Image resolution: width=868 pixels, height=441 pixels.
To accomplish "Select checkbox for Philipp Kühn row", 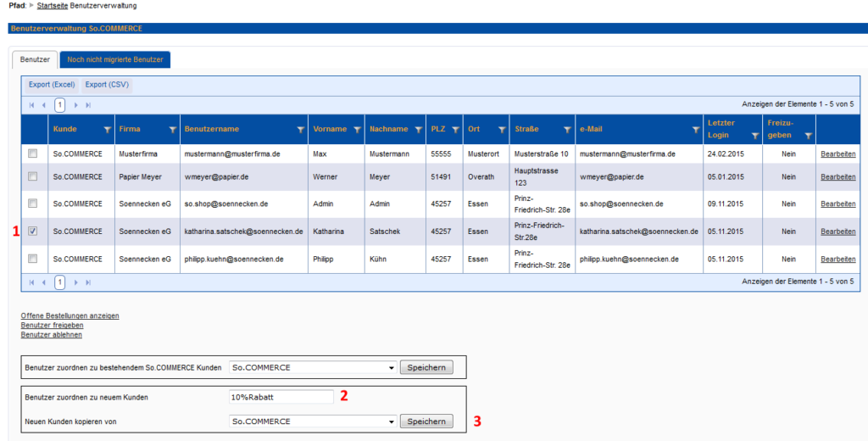I will (33, 258).
